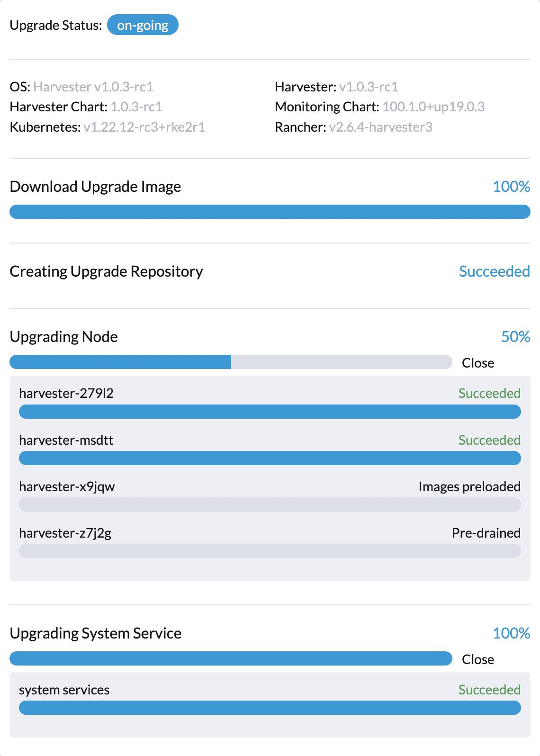Select the harvester-x9jqw node name
Image resolution: width=540 pixels, height=756 pixels.
[x=67, y=487]
